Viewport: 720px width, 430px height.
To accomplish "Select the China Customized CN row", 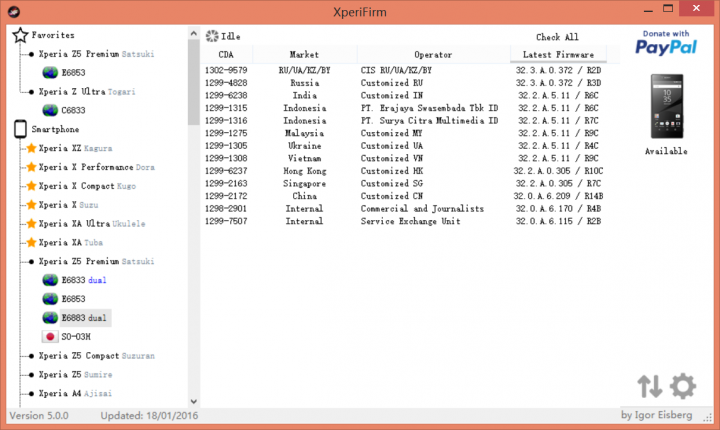I will (403, 196).
